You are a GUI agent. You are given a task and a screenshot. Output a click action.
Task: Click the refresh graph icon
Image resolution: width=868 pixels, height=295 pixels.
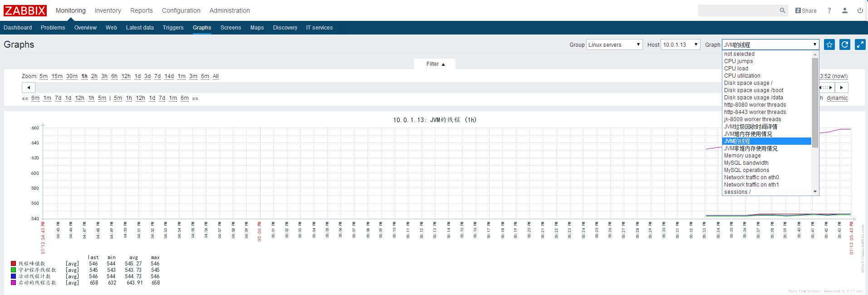845,44
